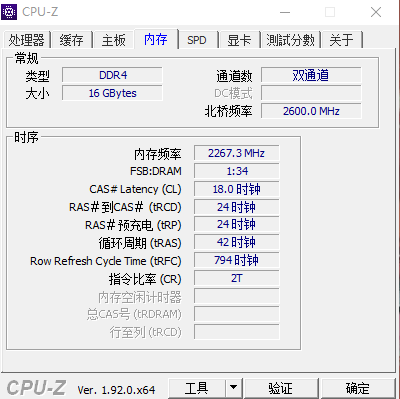Click the 工具 button
400x399 pixels.
(197, 388)
